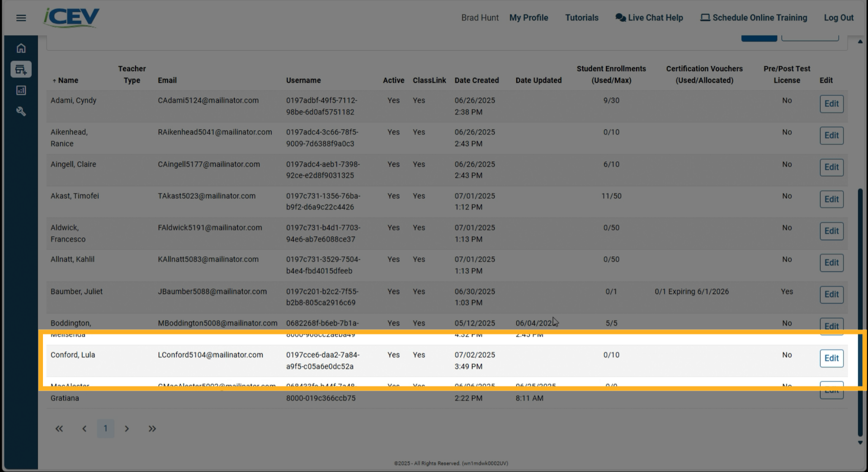Click the first-page double-chevron control
Screen dimensions: 868x472
[59, 429]
